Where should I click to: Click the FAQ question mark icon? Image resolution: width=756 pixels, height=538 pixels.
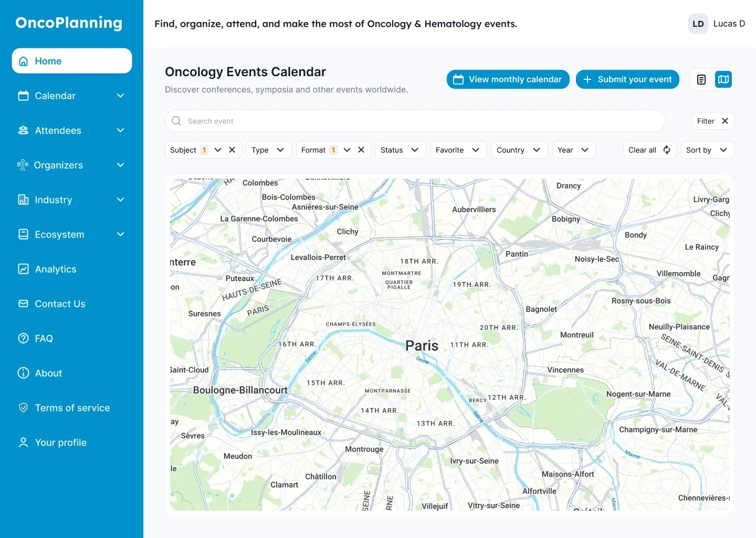pyautogui.click(x=23, y=338)
